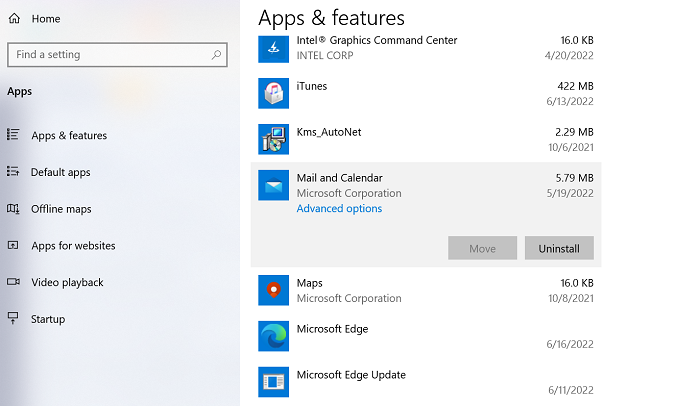Screen dimensions: 700x406
Task: Open the Default apps section
Action: pyautogui.click(x=60, y=172)
